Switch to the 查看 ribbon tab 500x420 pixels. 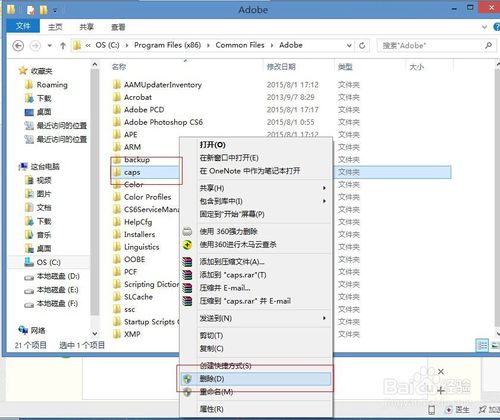click(x=118, y=27)
